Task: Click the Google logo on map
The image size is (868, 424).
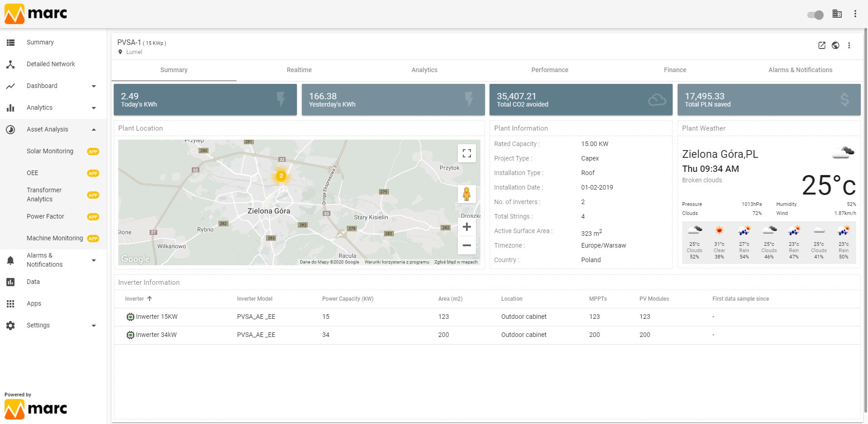Action: coord(135,259)
